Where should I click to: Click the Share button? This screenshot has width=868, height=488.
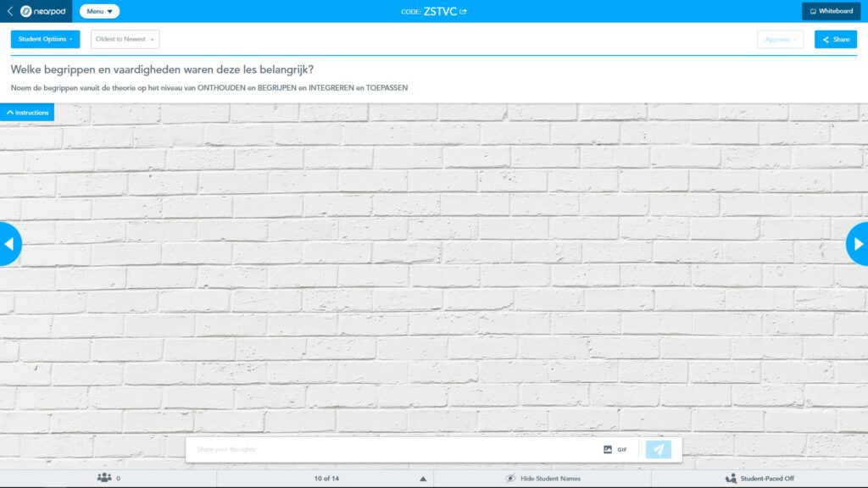click(x=835, y=39)
